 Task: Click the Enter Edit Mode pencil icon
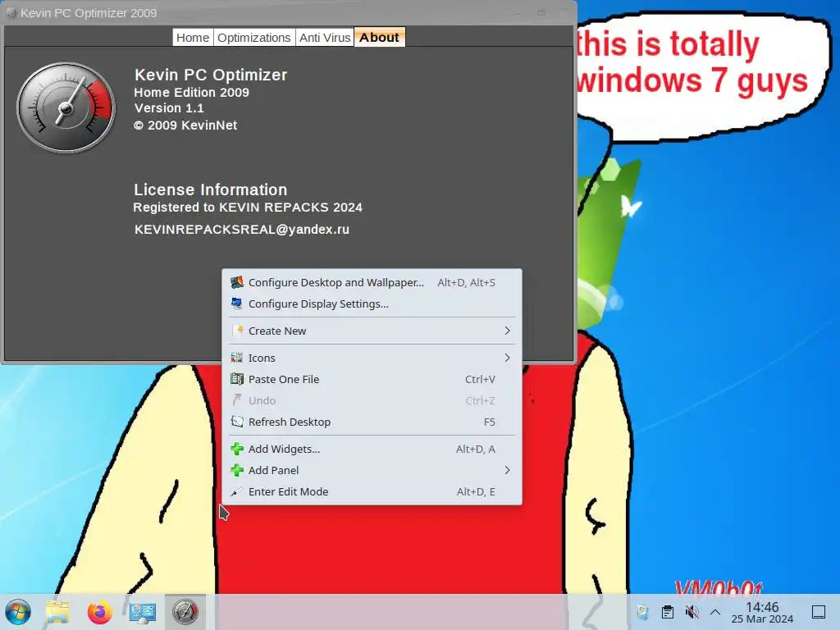(236, 492)
